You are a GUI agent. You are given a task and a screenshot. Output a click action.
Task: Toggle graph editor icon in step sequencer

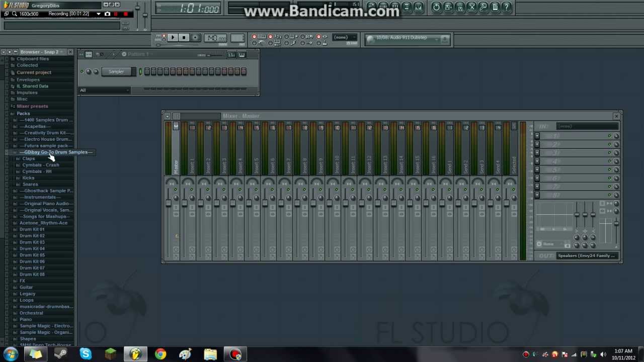click(x=231, y=55)
